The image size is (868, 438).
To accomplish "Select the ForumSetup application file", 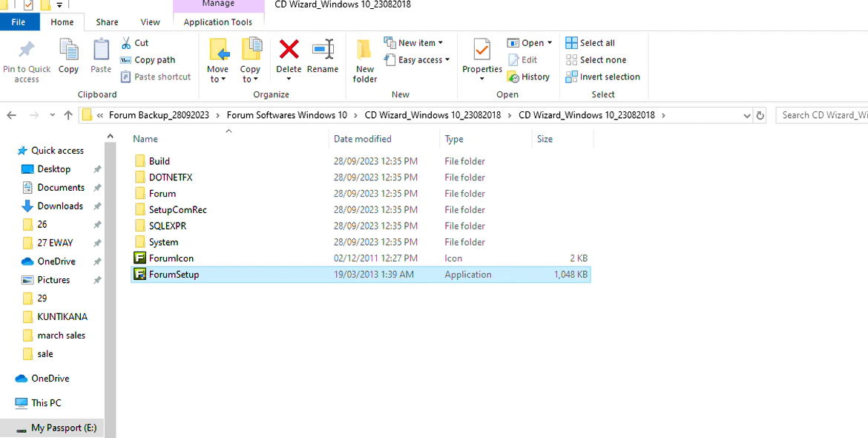I will click(x=361, y=274).
